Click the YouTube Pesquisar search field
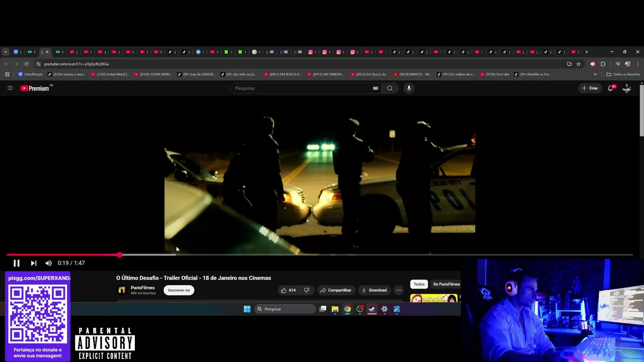The image size is (644, 362). pyautogui.click(x=301, y=88)
